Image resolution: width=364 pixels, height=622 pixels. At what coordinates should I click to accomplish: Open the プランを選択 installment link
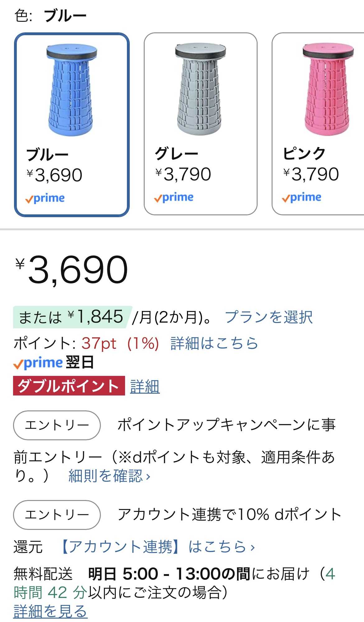click(268, 317)
